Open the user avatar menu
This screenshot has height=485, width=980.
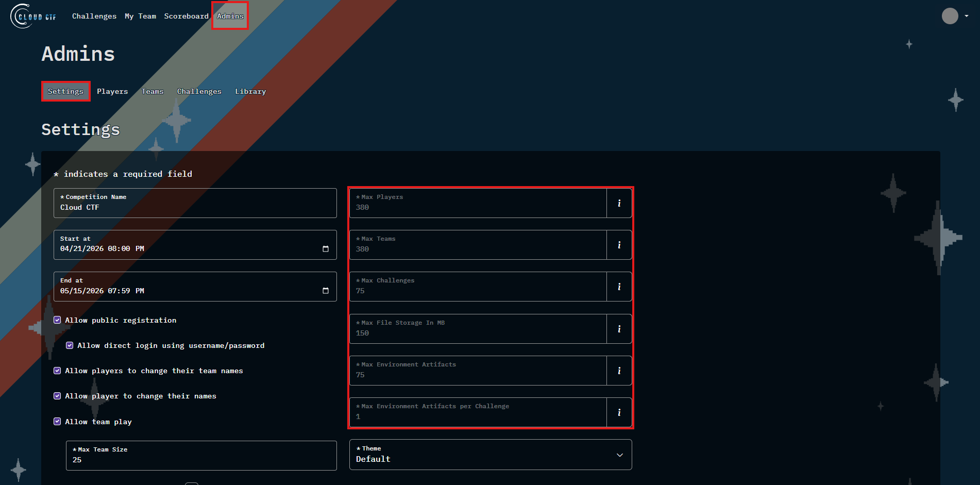pyautogui.click(x=950, y=16)
